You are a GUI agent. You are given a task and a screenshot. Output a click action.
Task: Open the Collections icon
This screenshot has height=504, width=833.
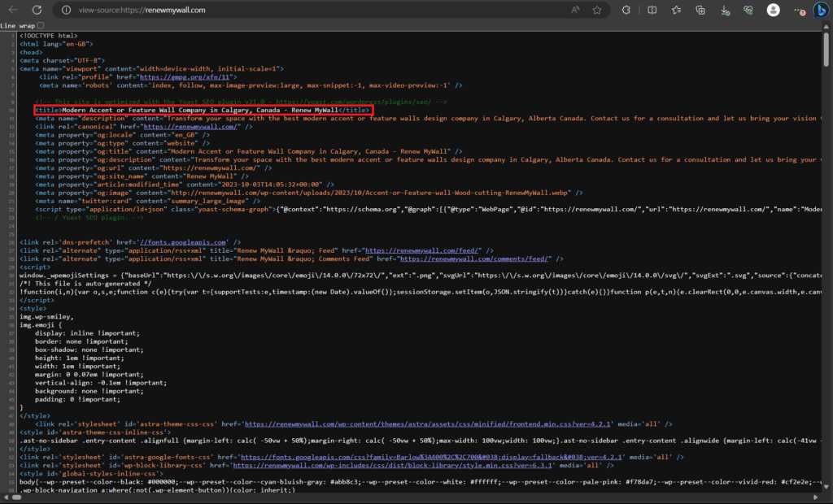coord(700,10)
